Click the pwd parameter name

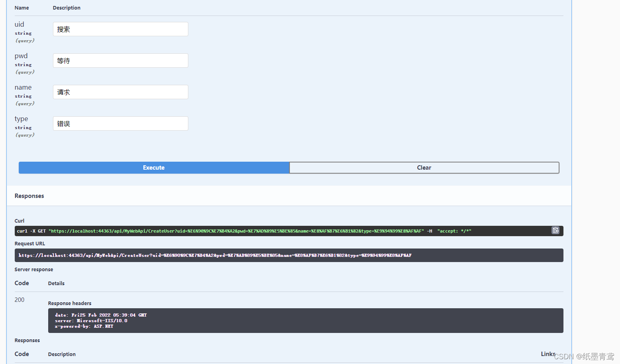click(x=21, y=56)
